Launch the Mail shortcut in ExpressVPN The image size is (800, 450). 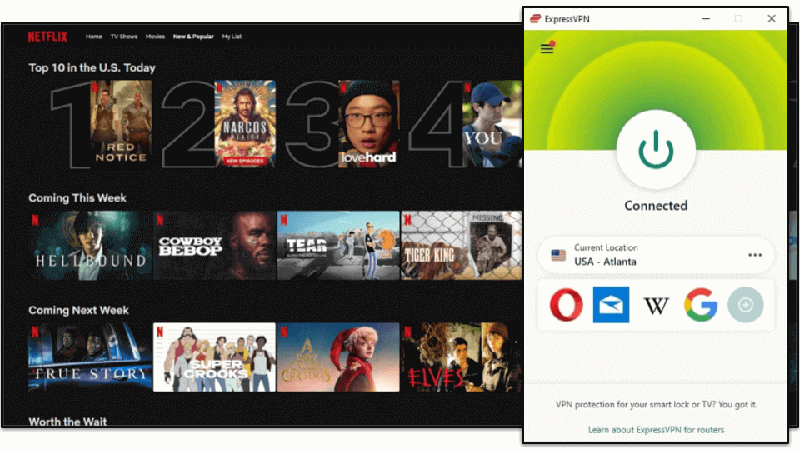tap(611, 305)
